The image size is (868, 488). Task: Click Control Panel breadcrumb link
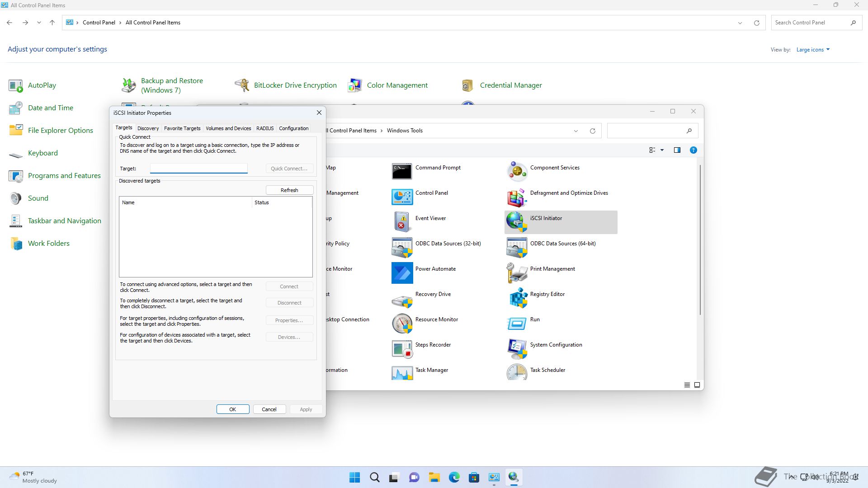click(99, 23)
